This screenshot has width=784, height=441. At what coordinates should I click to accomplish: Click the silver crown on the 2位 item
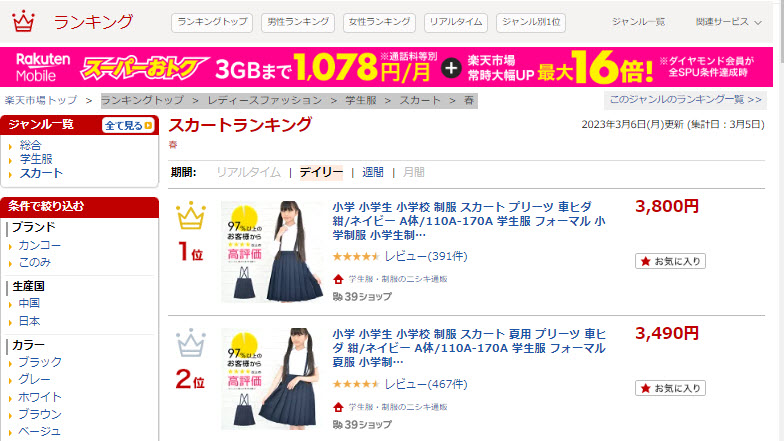[191, 342]
